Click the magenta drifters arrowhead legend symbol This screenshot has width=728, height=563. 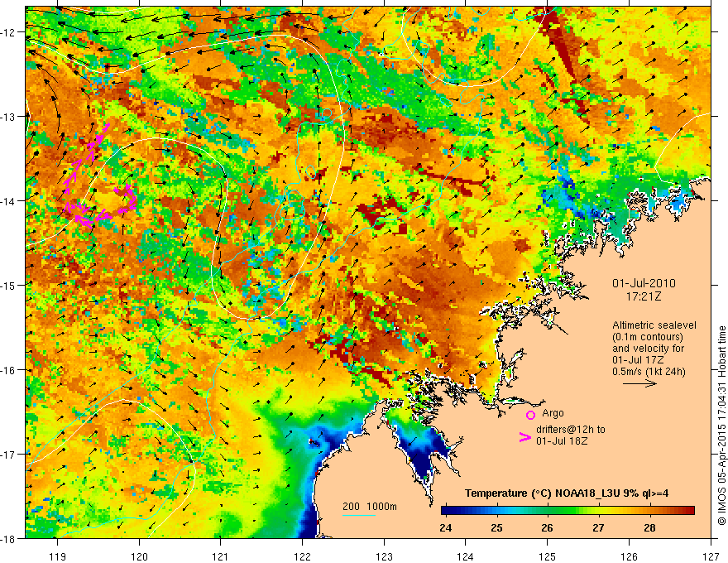pos(524,437)
